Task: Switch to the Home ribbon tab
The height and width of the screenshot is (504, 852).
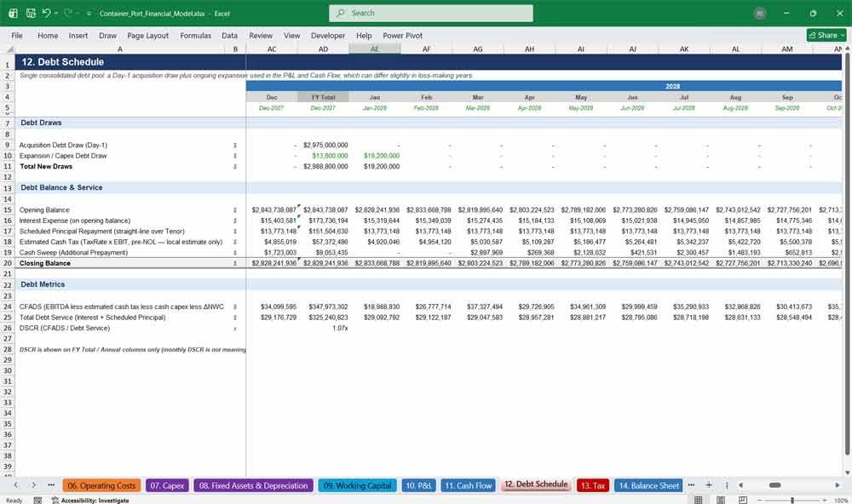Action: click(x=48, y=35)
